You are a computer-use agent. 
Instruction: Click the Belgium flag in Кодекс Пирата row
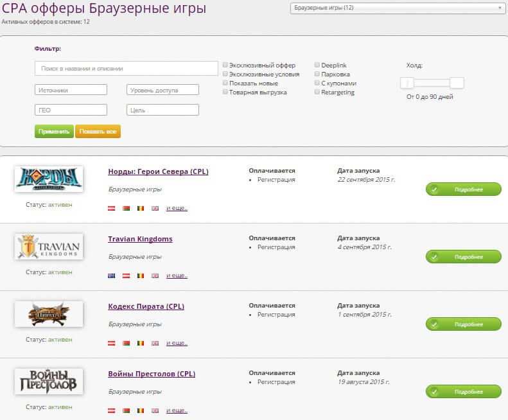pyautogui.click(x=141, y=343)
